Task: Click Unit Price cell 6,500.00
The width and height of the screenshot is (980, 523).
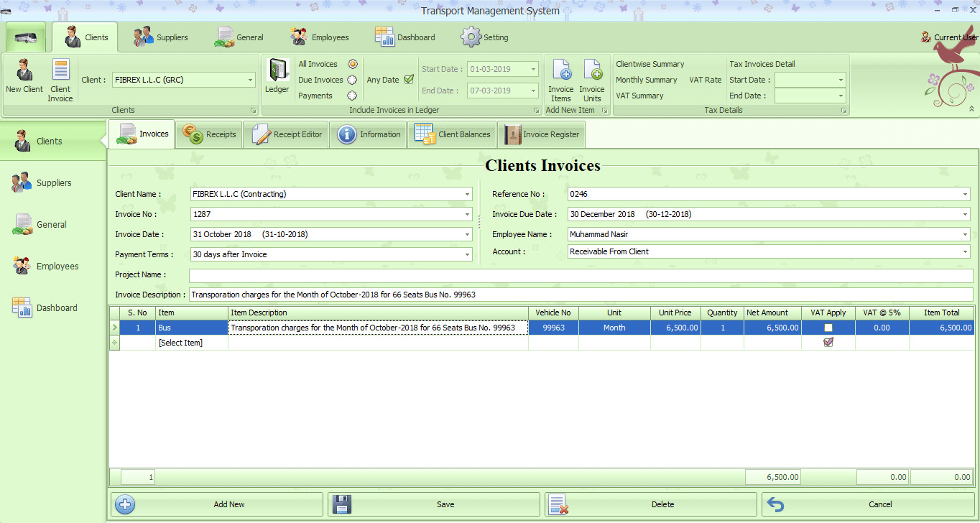Action: pyautogui.click(x=675, y=328)
